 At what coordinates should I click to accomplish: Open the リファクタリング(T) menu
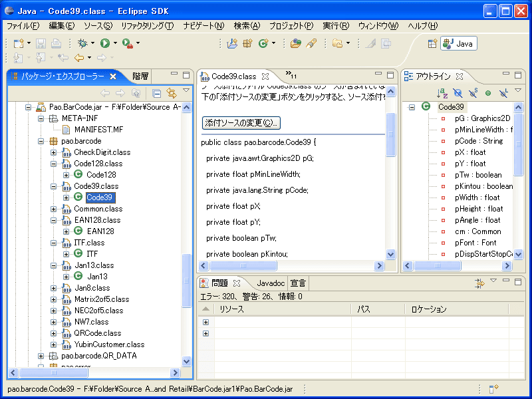(147, 26)
